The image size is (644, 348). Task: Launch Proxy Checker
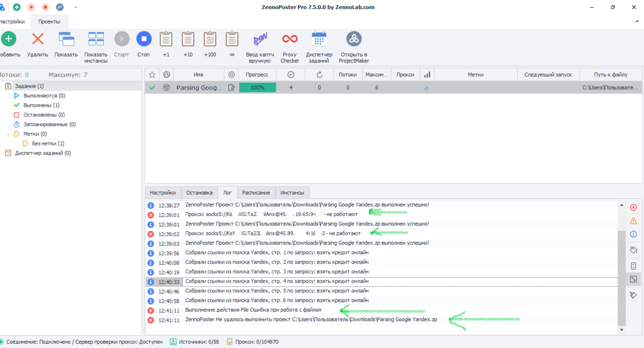click(290, 39)
